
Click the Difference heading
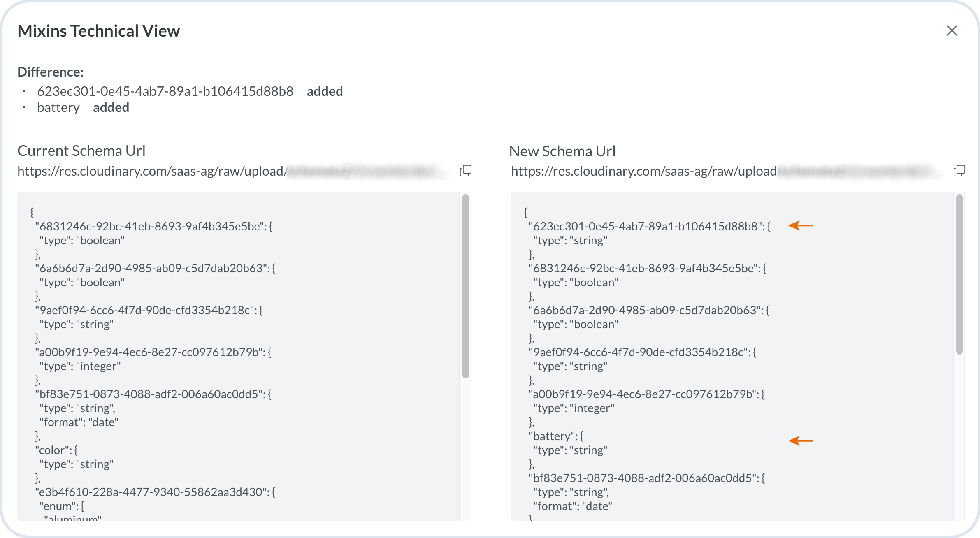[x=50, y=72]
